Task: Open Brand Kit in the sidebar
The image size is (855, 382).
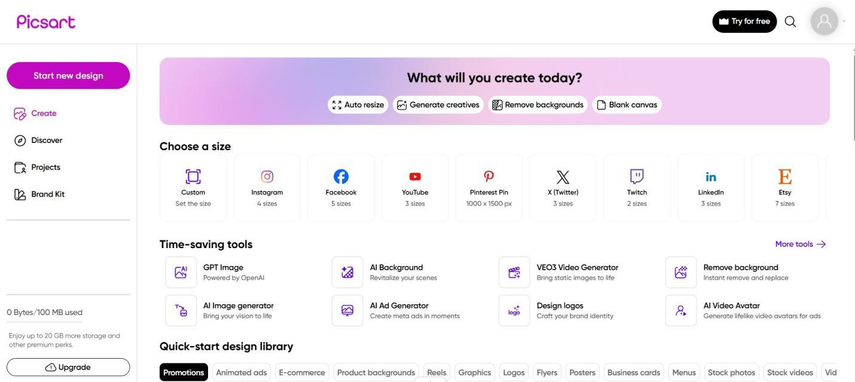Action: [39, 194]
